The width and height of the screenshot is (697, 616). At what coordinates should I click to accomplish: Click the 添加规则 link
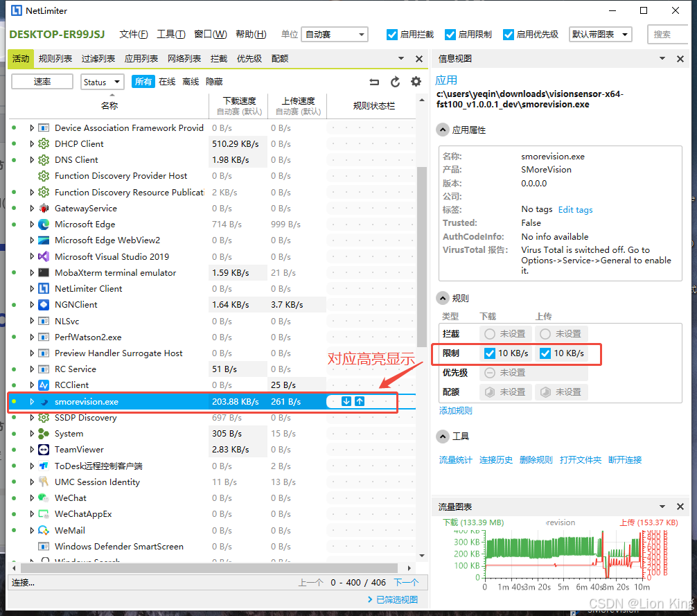coord(455,411)
